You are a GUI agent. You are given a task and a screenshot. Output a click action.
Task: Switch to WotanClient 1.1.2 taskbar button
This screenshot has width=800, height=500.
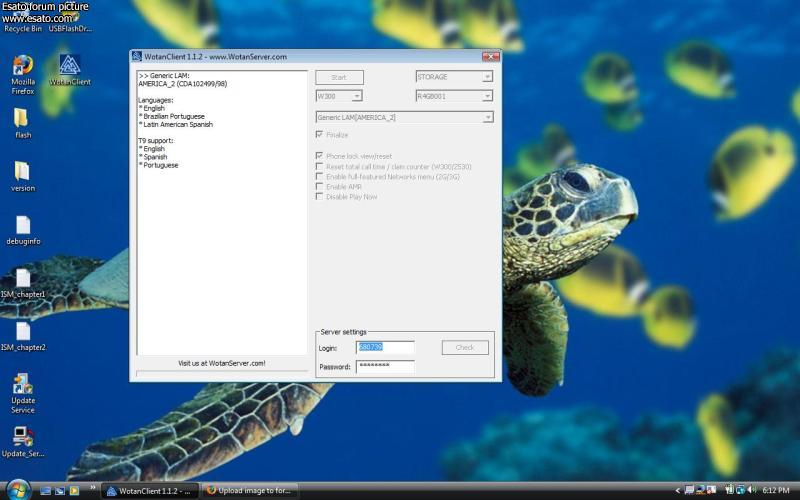coord(149,491)
